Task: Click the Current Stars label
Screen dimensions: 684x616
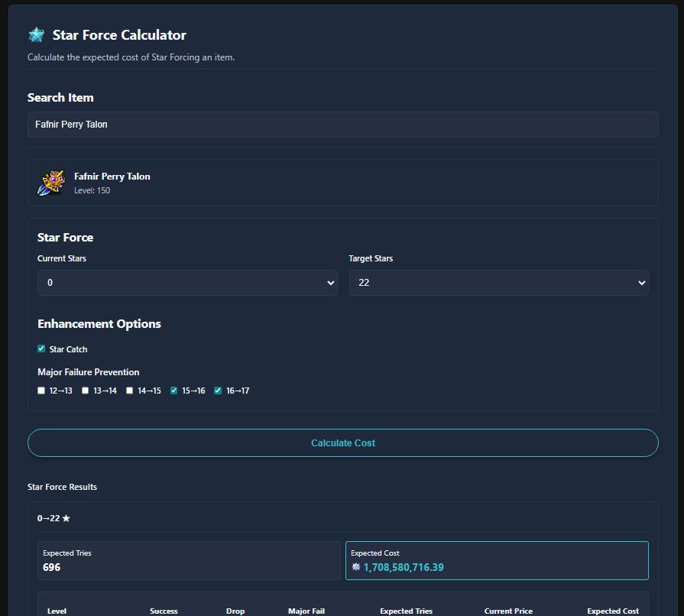Action: (x=62, y=258)
